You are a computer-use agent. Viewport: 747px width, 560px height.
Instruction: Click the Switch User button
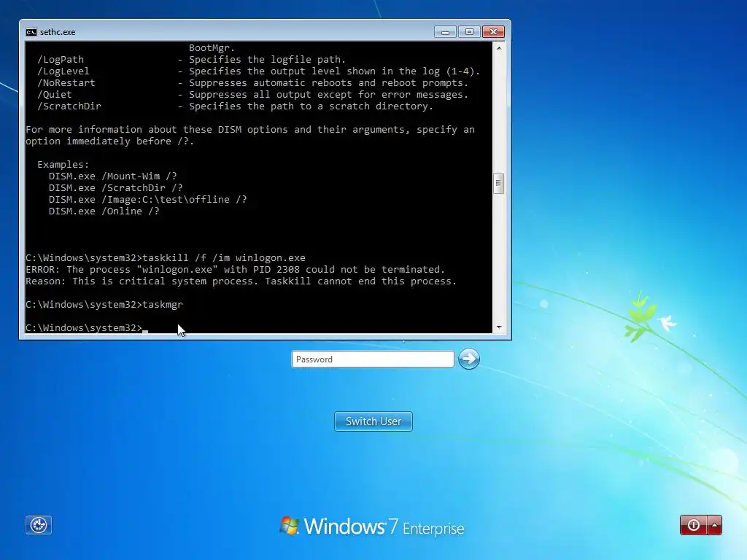click(x=373, y=421)
